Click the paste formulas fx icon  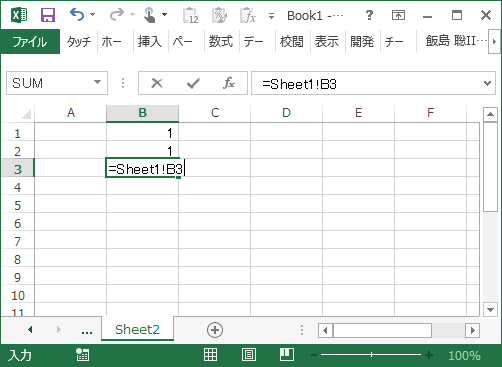pyautogui.click(x=248, y=15)
